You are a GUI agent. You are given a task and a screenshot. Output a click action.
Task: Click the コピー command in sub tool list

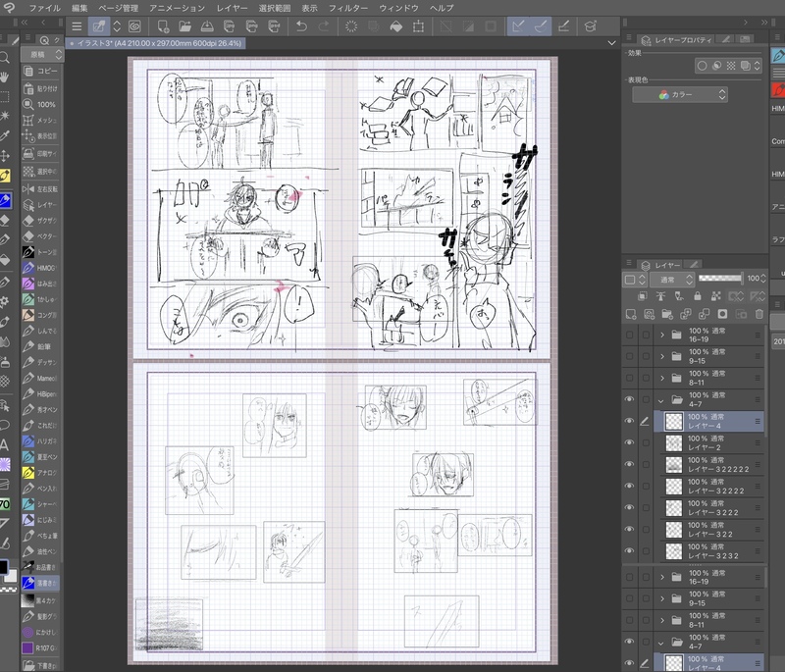(41, 71)
